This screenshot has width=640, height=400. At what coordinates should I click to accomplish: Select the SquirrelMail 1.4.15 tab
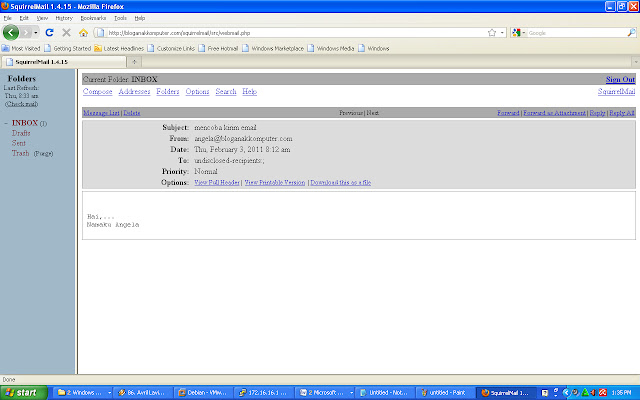click(x=64, y=62)
